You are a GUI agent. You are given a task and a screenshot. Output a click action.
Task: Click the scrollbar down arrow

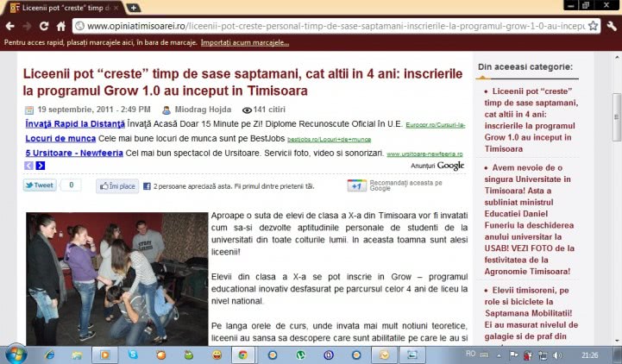click(x=617, y=341)
